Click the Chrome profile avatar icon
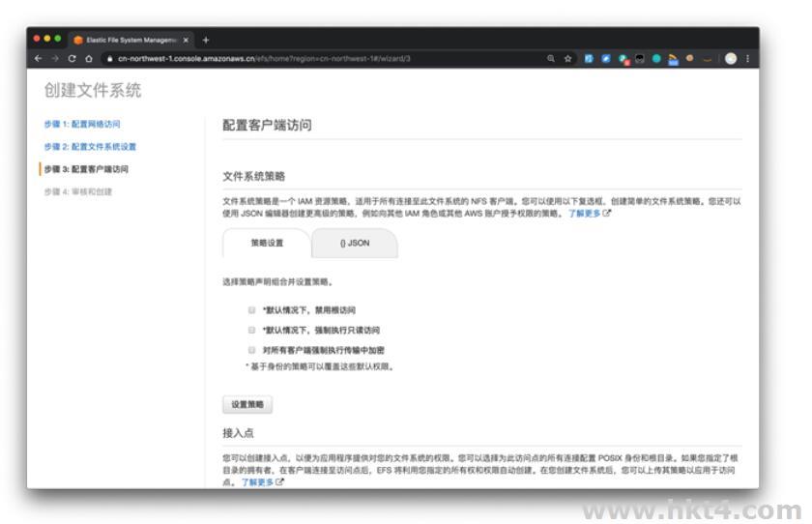 [x=732, y=58]
